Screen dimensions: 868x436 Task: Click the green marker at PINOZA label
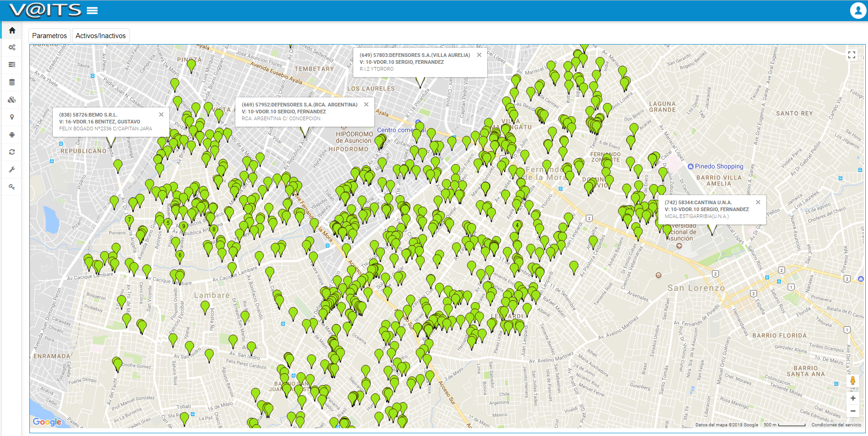pos(191,66)
